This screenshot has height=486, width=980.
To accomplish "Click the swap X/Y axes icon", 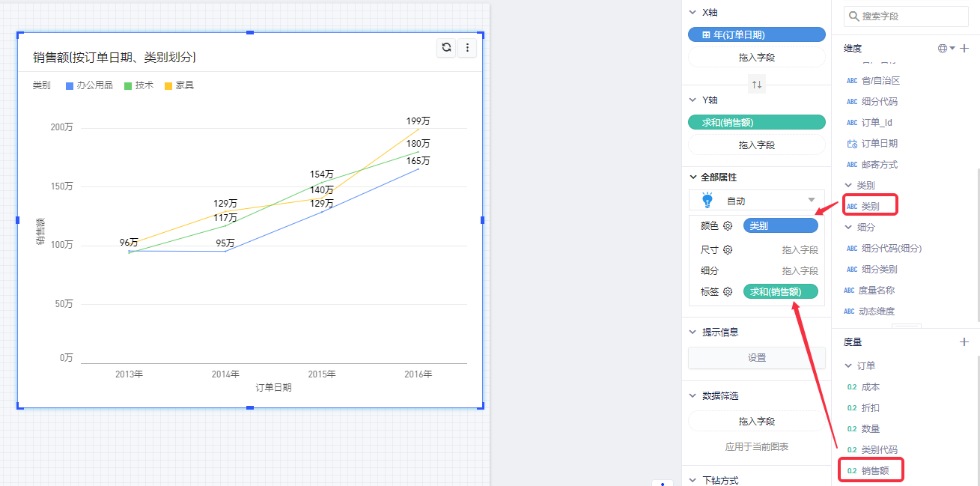I will (757, 85).
